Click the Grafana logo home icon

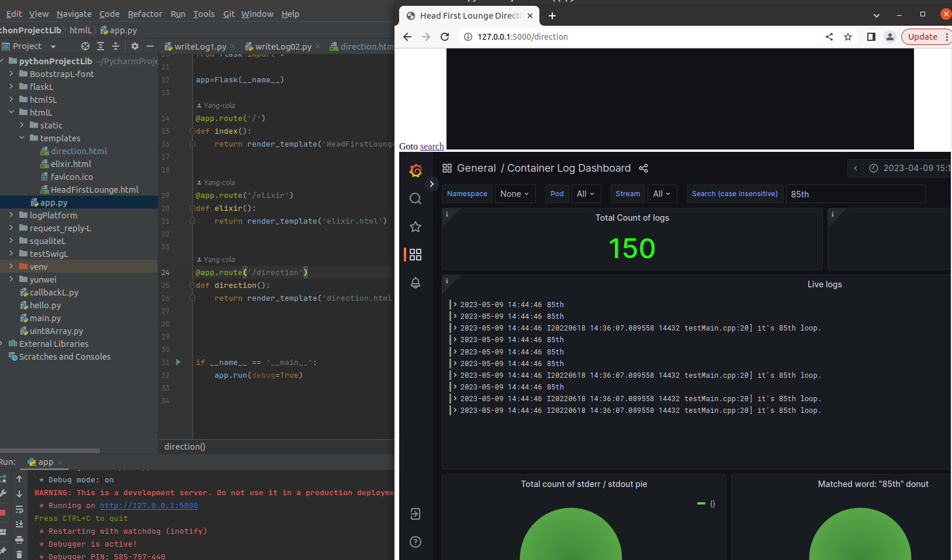[416, 171]
